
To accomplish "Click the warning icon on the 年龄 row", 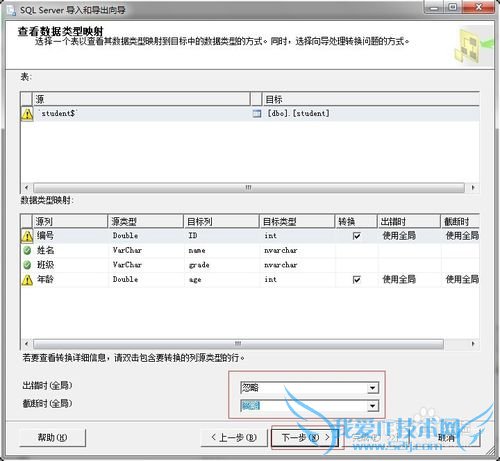I will coord(27,280).
